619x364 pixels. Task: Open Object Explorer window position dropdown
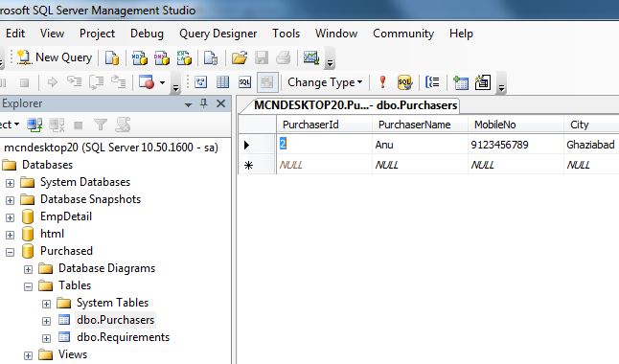189,104
